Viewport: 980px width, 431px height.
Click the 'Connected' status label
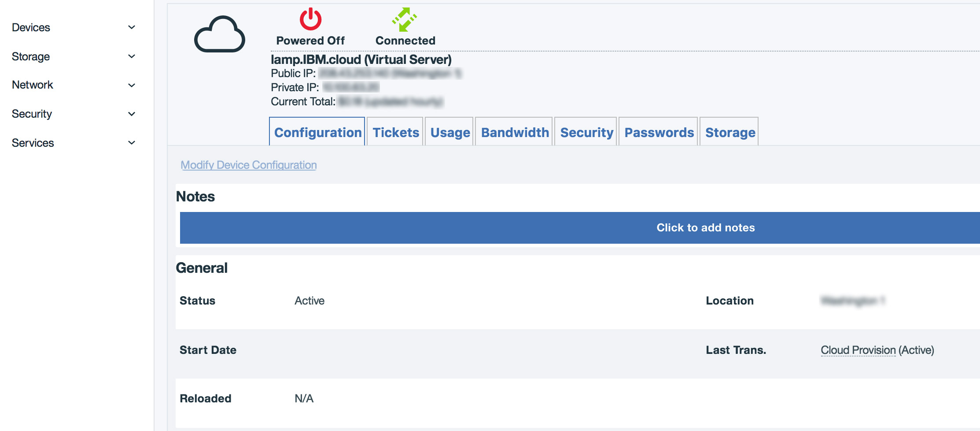coord(405,41)
